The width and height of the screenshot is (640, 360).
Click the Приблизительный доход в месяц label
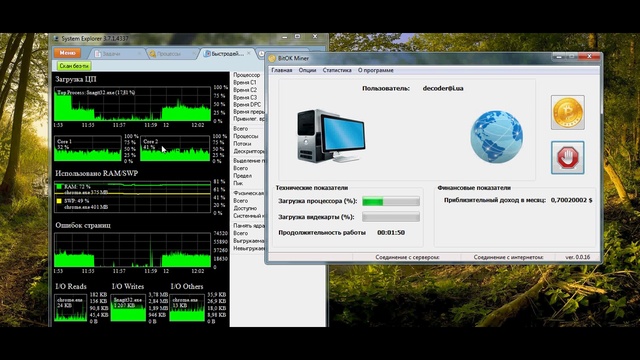click(x=495, y=200)
